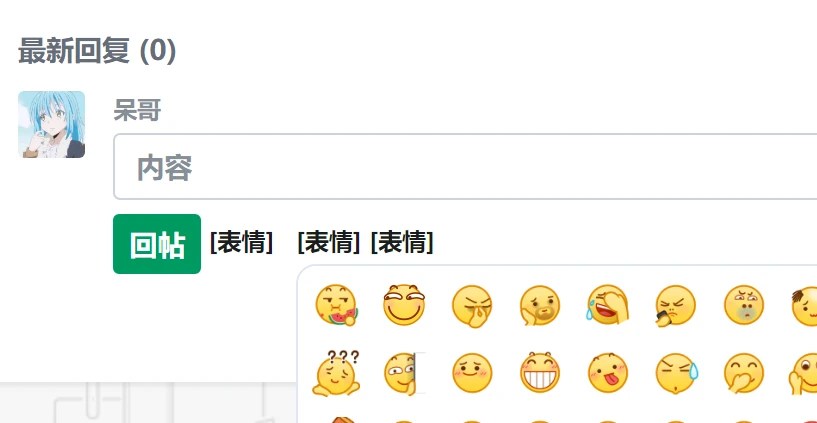The width and height of the screenshot is (817, 423).
Task: Open the second [表情] emoji picker
Action: (328, 242)
